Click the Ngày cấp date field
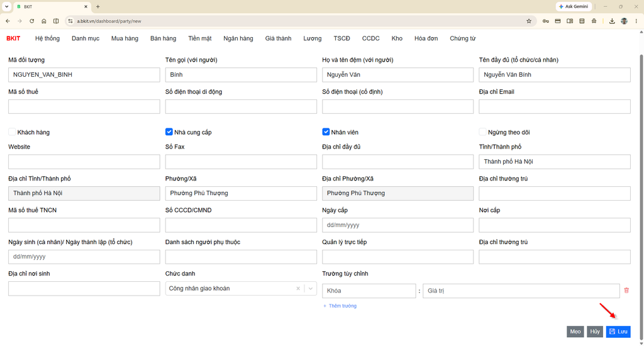 tap(397, 225)
